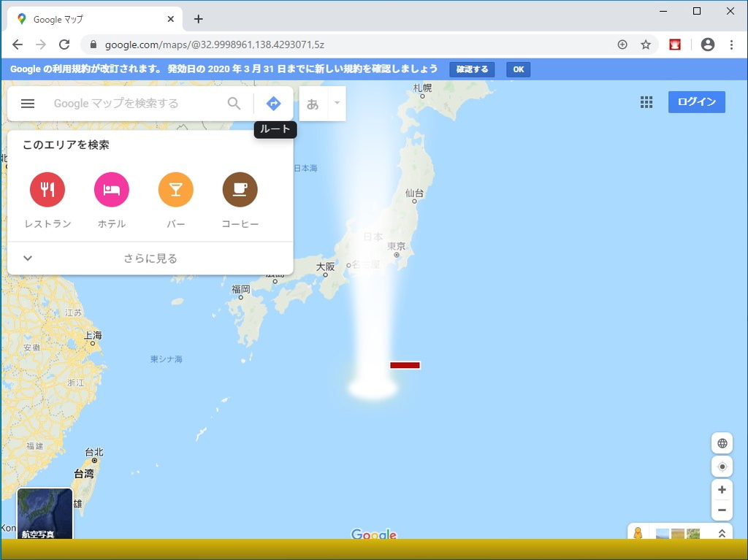Click the ログイン button
This screenshot has height=560, width=748.
[x=696, y=102]
